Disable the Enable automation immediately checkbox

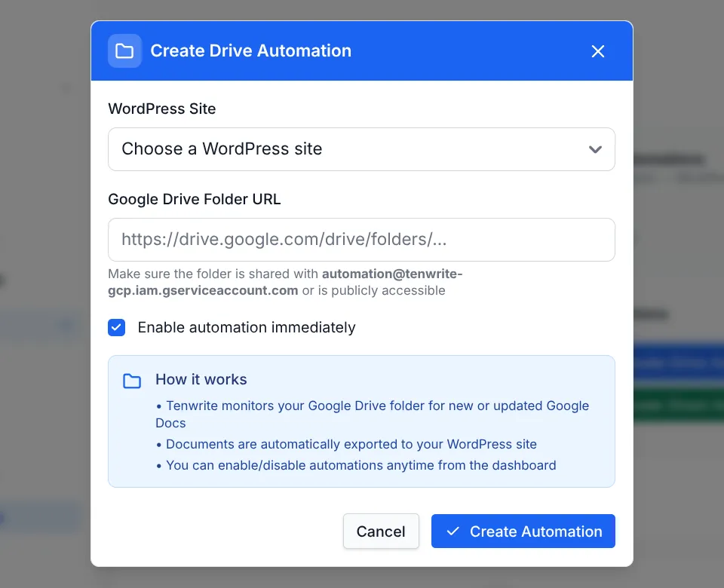tap(117, 327)
